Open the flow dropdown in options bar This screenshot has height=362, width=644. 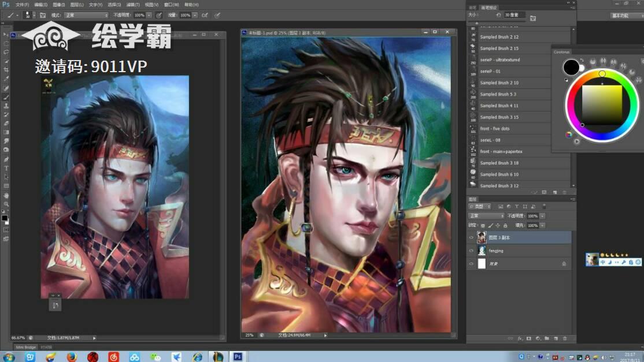click(x=195, y=15)
